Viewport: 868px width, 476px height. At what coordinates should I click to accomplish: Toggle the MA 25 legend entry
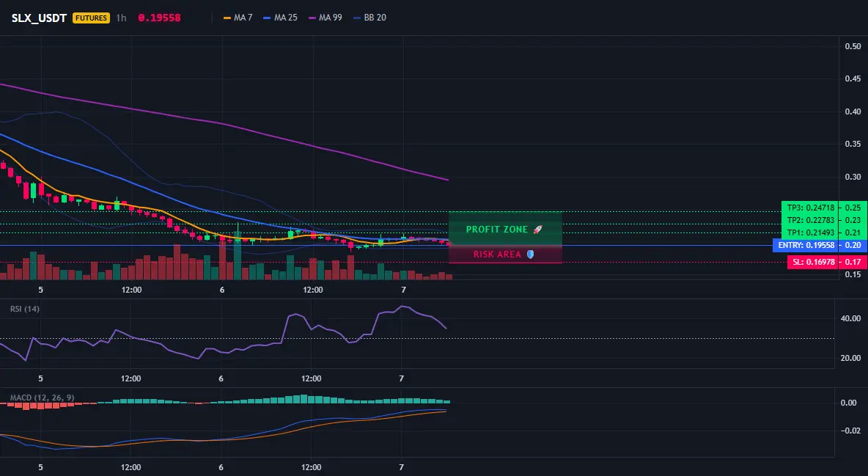coord(281,18)
